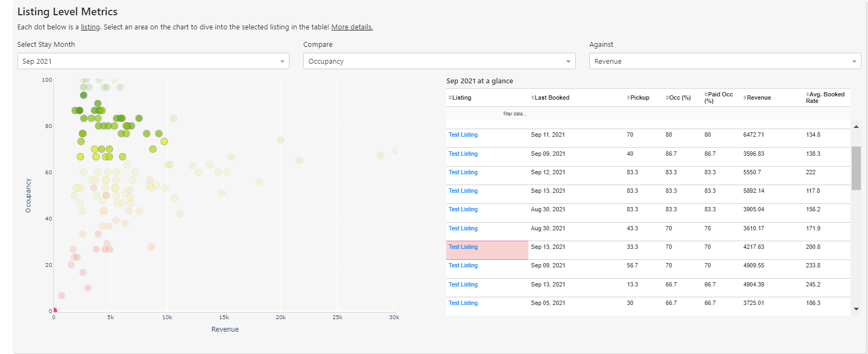Click the Last Booked sort arrows
Screen dimensions: 868x354
532,98
